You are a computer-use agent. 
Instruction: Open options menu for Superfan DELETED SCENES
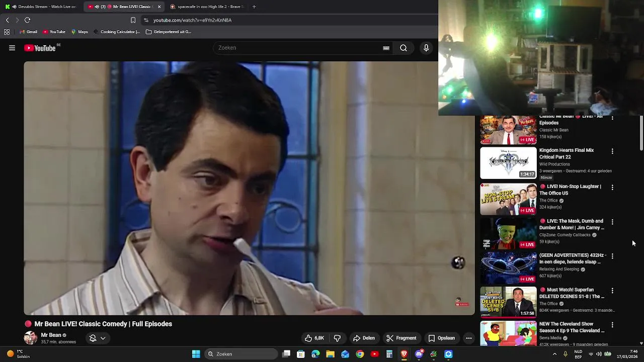click(x=612, y=291)
